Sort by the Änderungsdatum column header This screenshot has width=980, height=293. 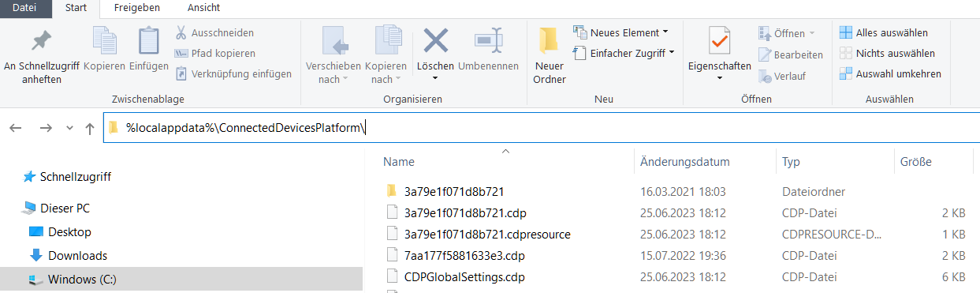tap(684, 161)
